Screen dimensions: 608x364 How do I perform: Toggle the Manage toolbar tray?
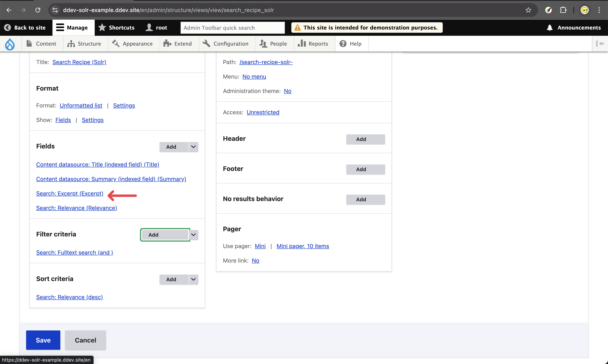tap(72, 28)
